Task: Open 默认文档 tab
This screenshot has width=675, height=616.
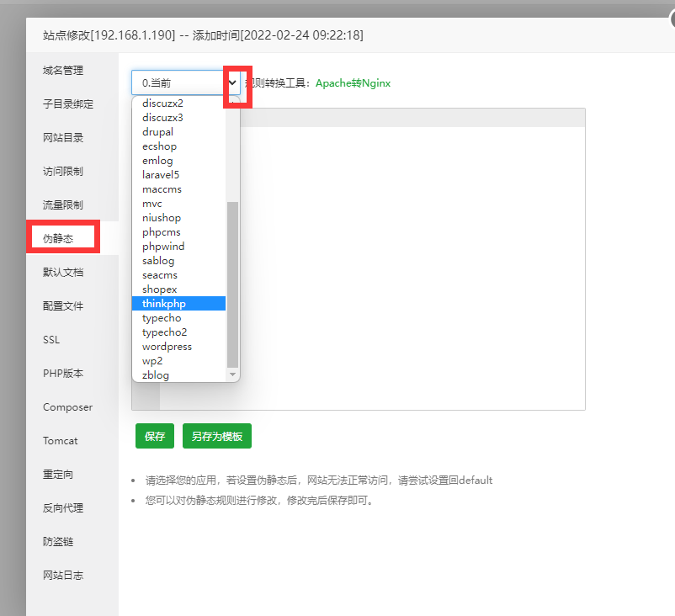Action: pos(63,272)
